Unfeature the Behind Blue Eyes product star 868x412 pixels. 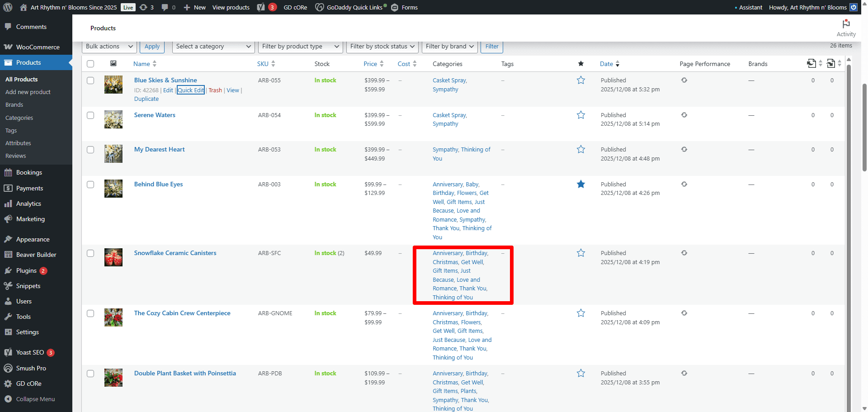click(581, 184)
